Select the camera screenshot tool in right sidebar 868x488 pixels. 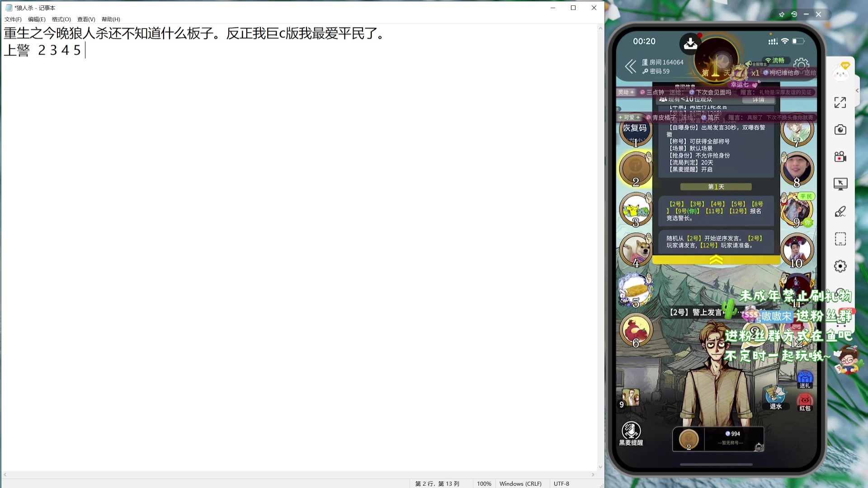click(x=840, y=130)
